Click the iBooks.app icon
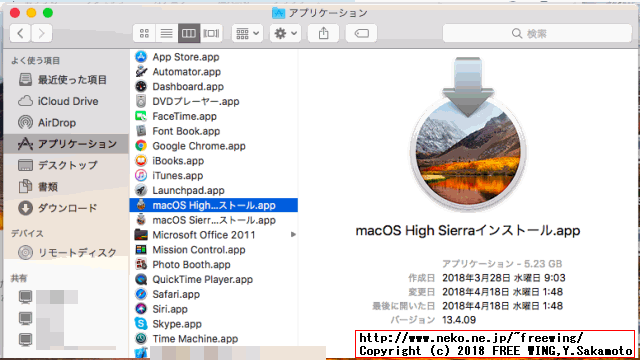640x360 pixels. click(141, 160)
